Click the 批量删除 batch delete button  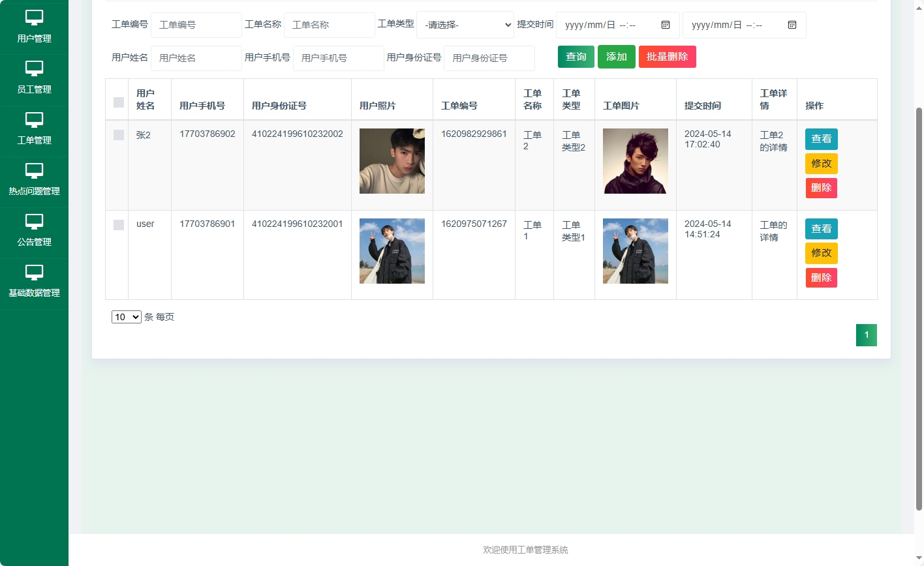coord(667,57)
